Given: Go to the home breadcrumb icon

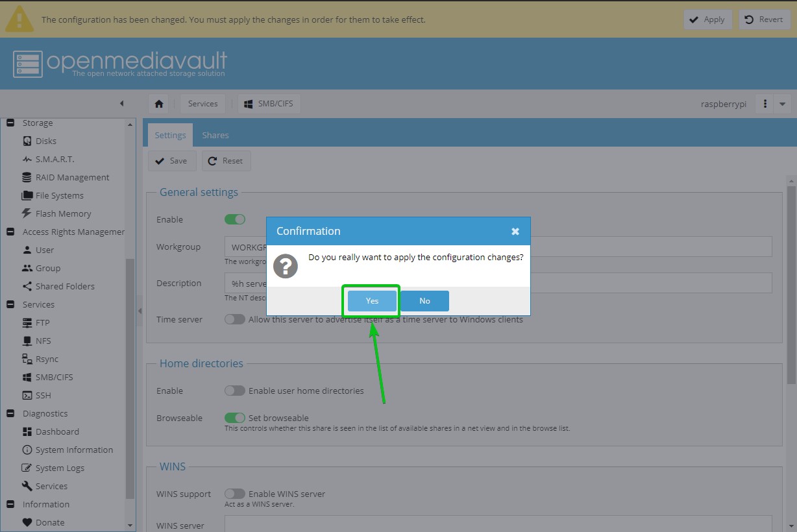Looking at the screenshot, I should [159, 104].
